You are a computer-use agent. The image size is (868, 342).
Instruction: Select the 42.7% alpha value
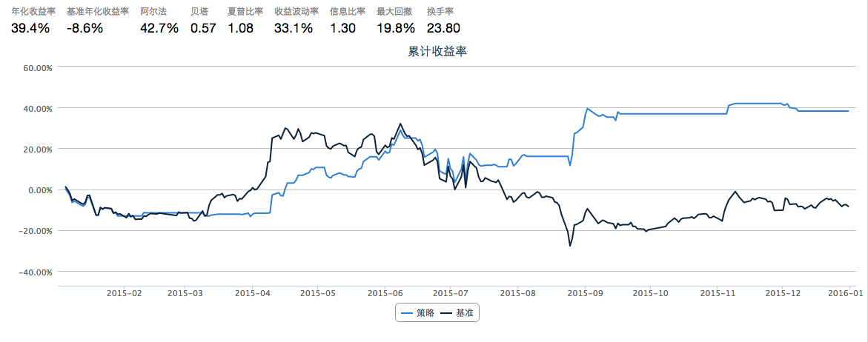point(159,28)
